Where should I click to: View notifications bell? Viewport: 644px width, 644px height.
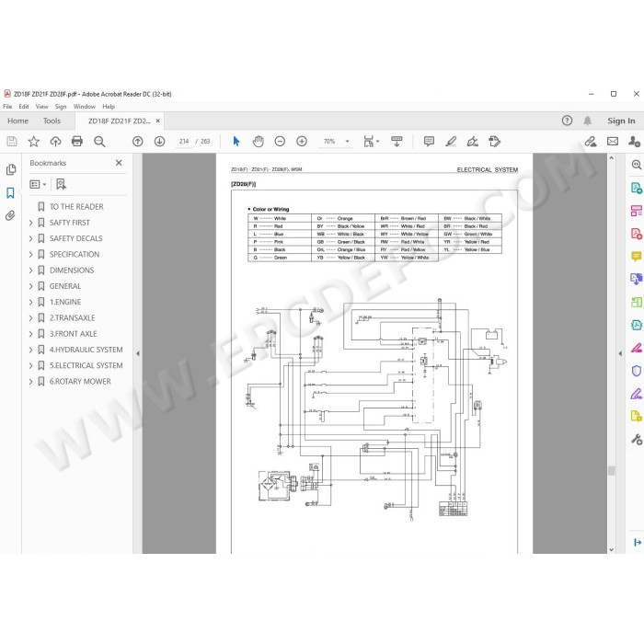(588, 121)
